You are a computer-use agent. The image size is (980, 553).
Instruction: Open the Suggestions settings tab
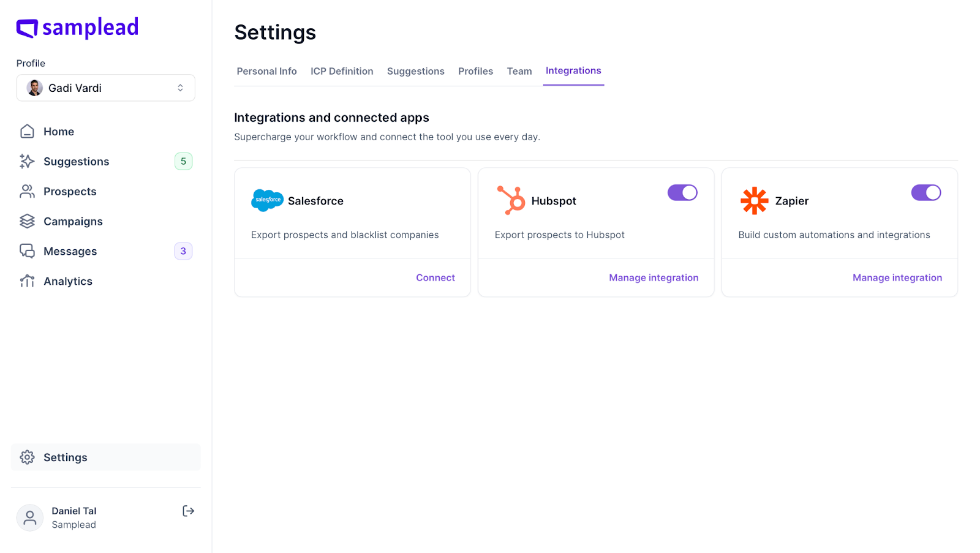click(416, 71)
